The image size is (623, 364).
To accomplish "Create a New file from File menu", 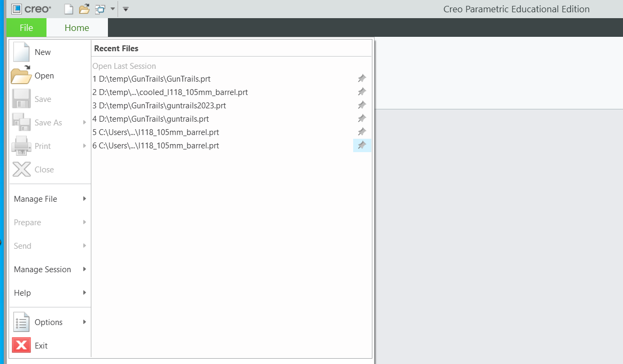I will [x=42, y=52].
